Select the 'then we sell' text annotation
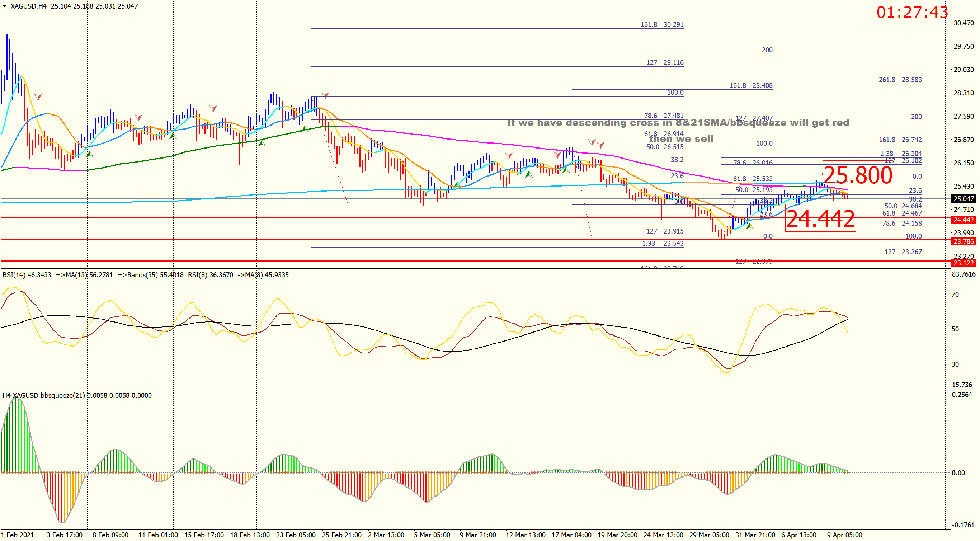 (681, 139)
